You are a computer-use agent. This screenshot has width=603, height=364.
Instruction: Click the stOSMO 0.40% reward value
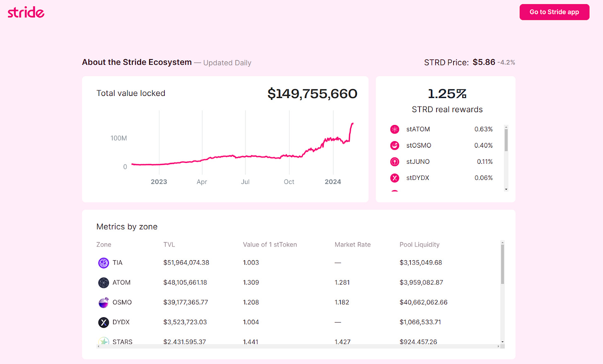(x=483, y=146)
